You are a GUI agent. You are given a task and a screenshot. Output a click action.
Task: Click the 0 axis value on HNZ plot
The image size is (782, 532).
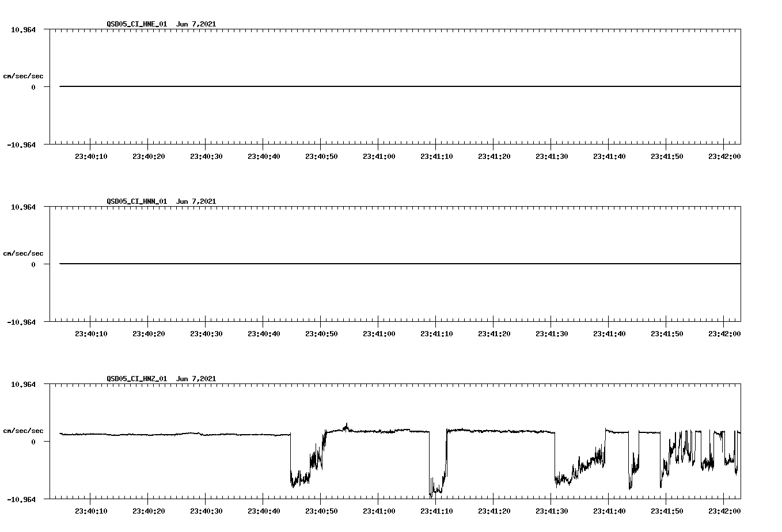33,442
